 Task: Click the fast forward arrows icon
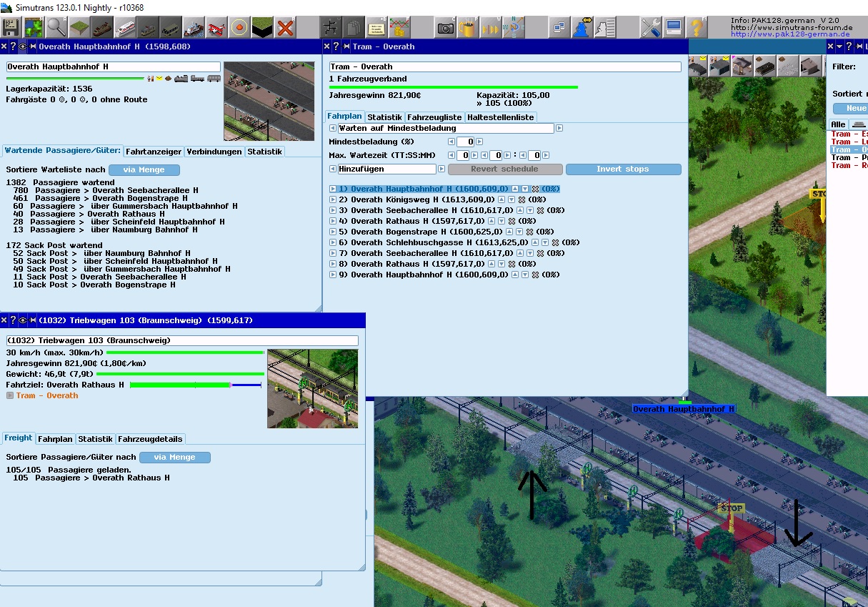(491, 27)
